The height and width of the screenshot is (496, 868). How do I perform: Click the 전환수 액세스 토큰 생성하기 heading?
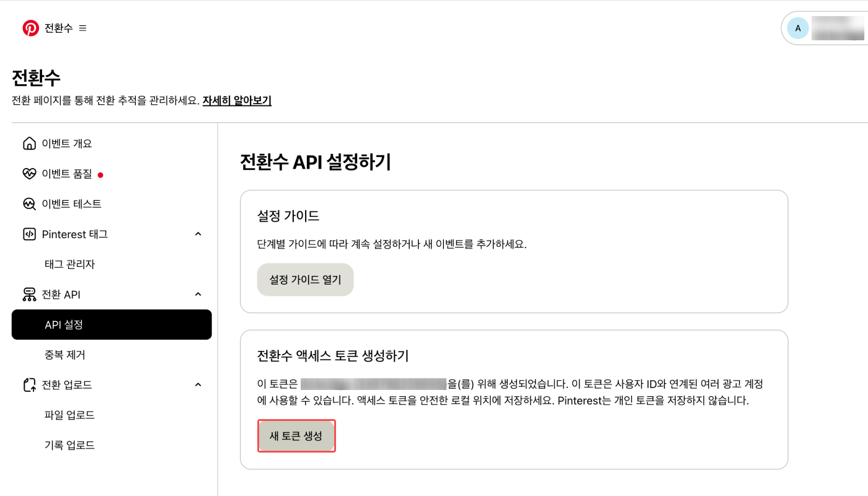[x=333, y=356]
